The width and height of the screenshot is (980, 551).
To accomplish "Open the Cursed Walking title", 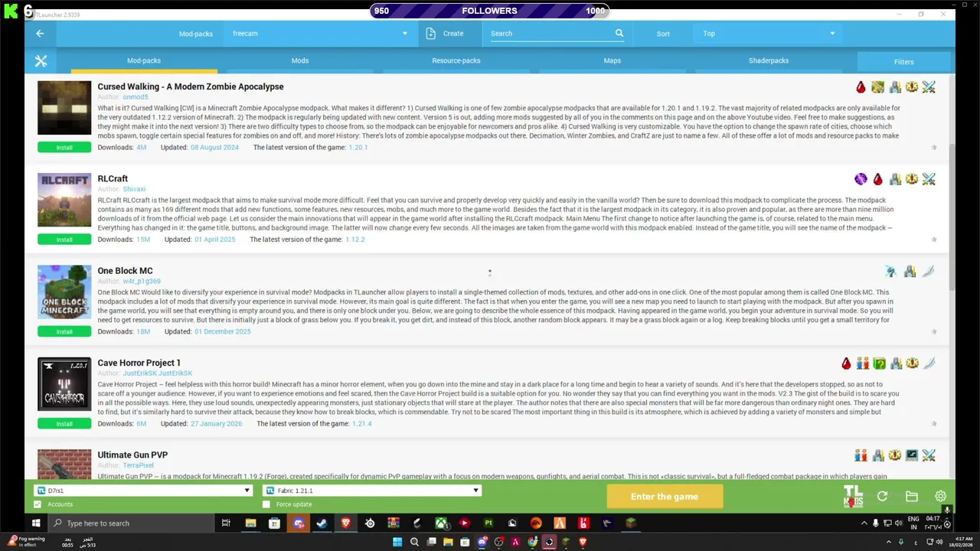I will (191, 86).
